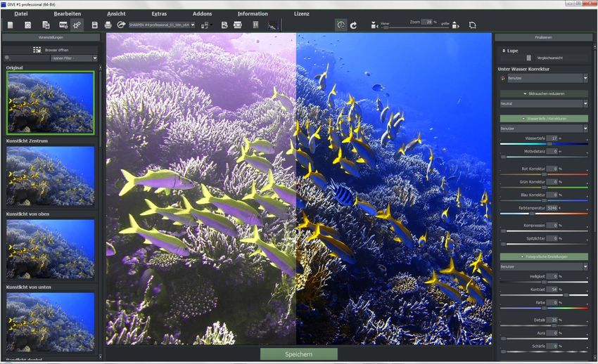
Task: Click the share arrow icon in toolbar
Action: point(121,25)
